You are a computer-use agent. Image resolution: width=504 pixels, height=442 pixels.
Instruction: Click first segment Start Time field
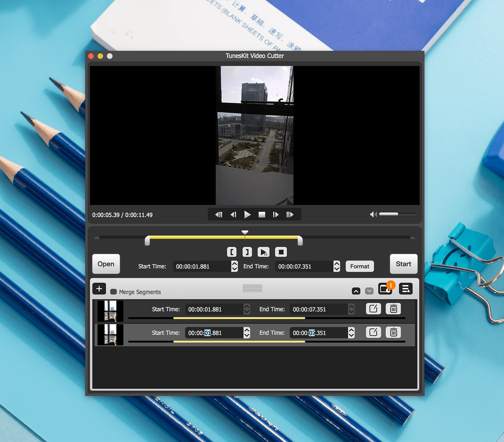tap(214, 309)
